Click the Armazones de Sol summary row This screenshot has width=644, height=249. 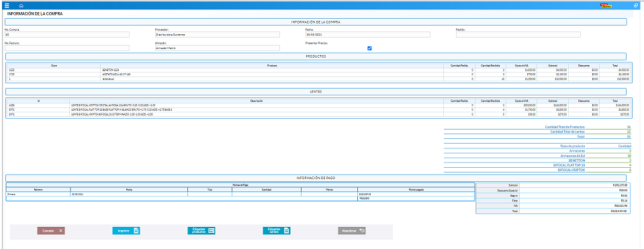(x=537, y=156)
